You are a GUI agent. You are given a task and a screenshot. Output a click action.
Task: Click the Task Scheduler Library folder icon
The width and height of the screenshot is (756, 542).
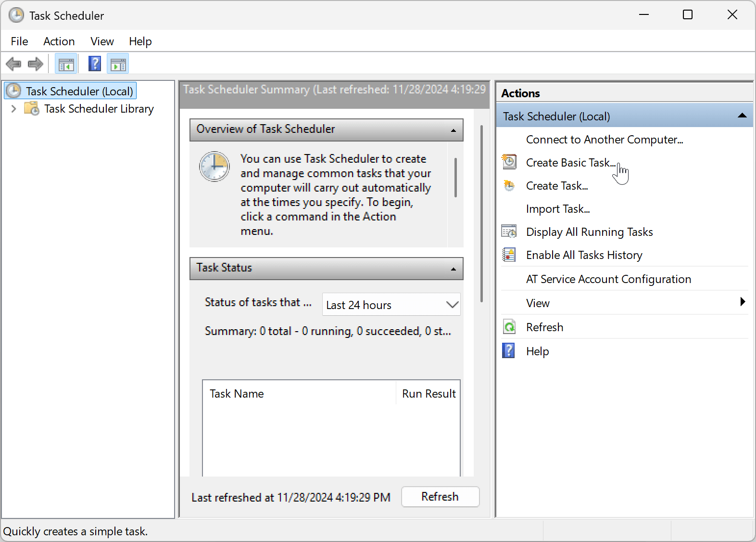(x=32, y=108)
